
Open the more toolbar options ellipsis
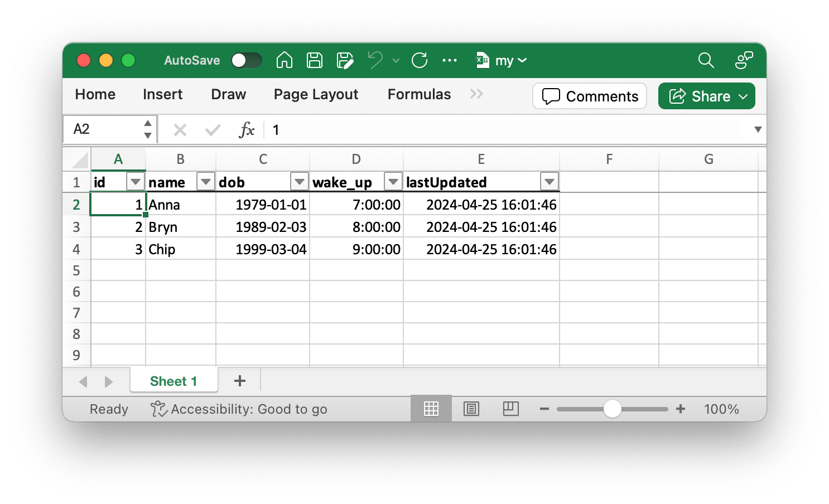(450, 60)
